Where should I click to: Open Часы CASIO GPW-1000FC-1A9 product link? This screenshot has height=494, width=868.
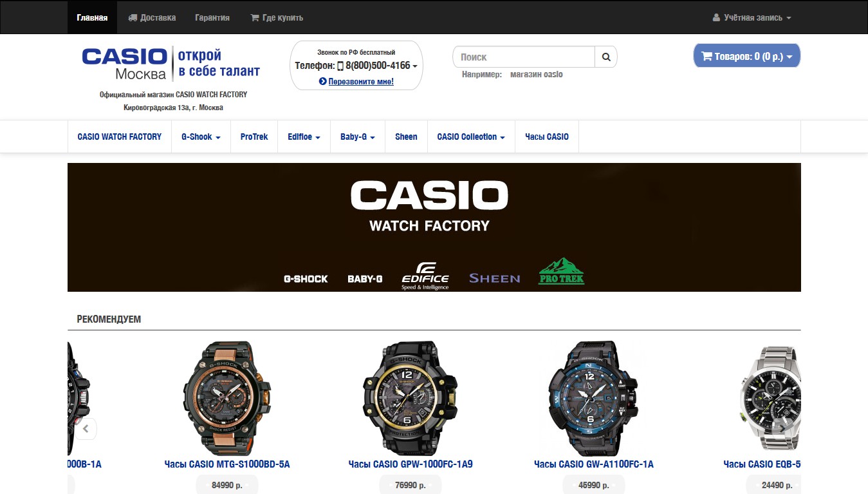pyautogui.click(x=411, y=464)
